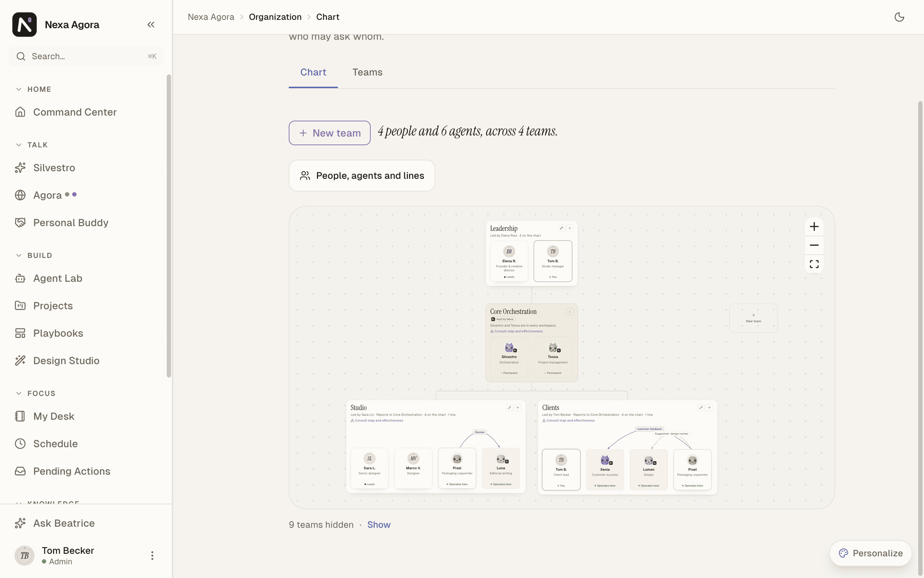Select Tessa agent card
Viewport: 924px width, 578px height.
[x=553, y=357]
